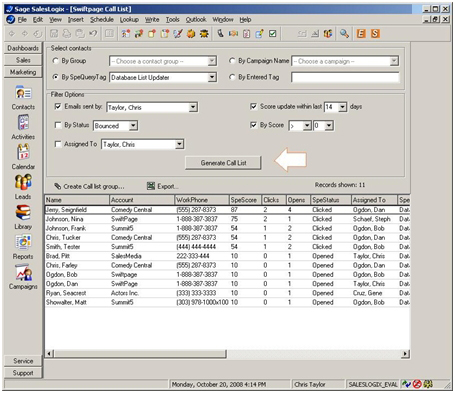Select the By Group radio button
The image size is (455, 393).
56,61
